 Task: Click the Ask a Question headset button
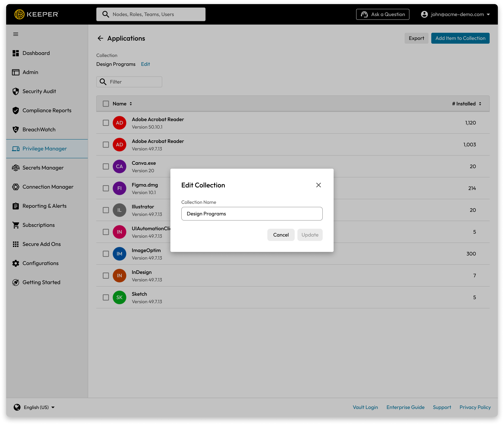click(382, 14)
